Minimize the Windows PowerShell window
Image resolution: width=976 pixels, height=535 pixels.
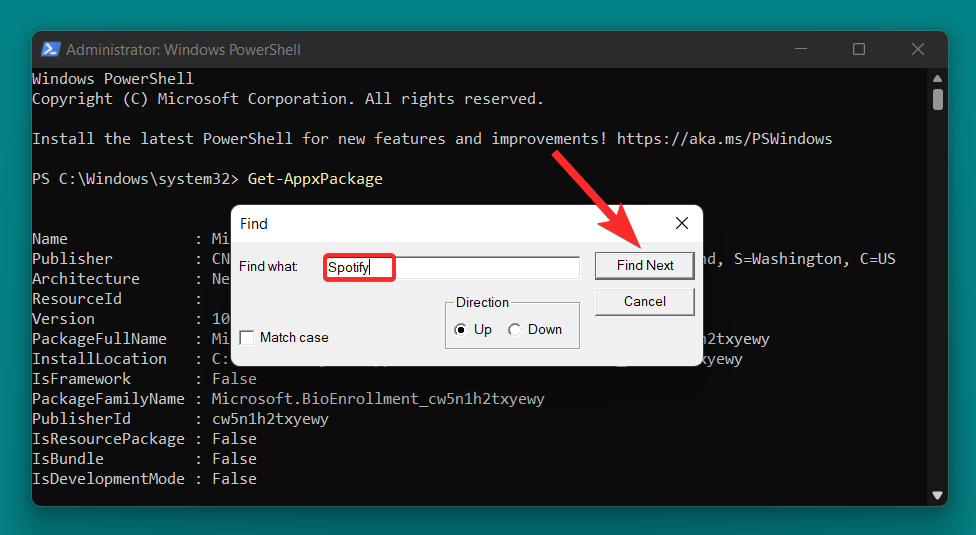(x=800, y=49)
